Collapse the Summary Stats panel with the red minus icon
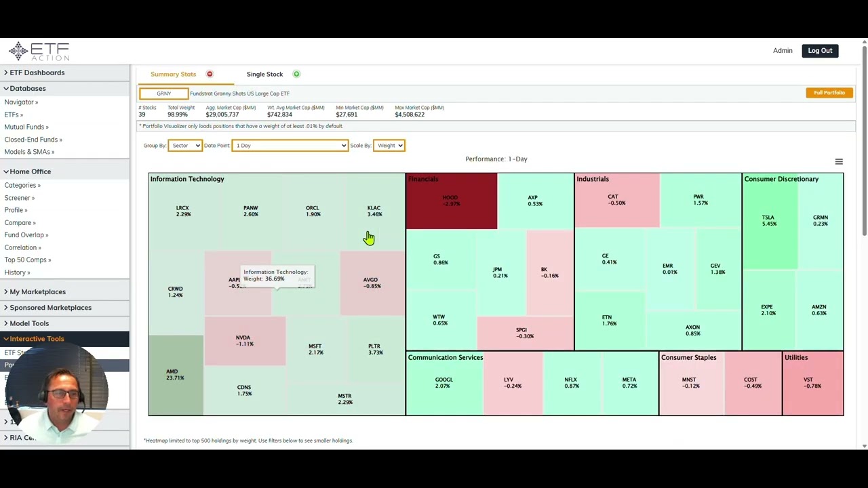This screenshot has width=868, height=488. pos(210,74)
